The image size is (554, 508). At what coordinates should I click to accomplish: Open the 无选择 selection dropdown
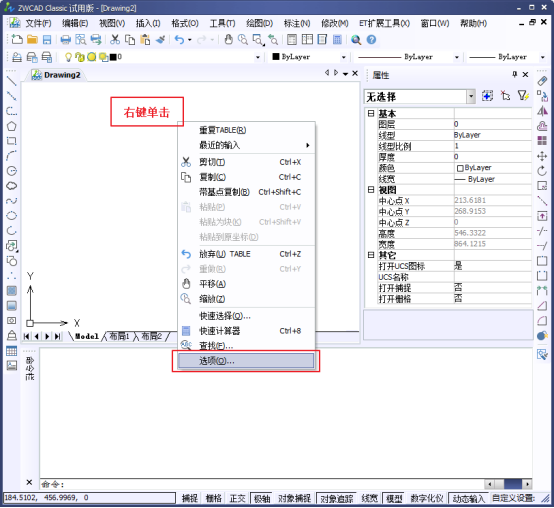(471, 96)
